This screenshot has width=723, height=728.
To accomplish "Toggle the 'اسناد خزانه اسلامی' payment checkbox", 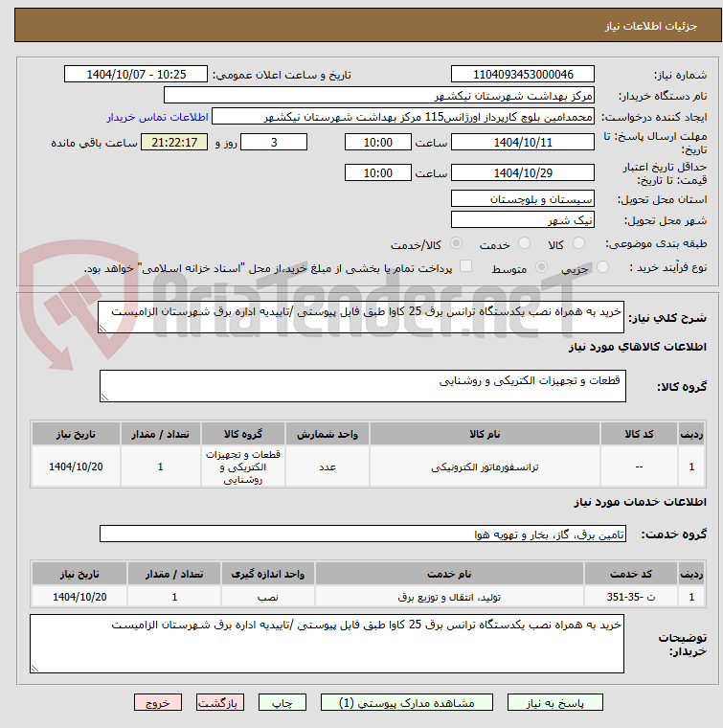I will click(x=465, y=266).
